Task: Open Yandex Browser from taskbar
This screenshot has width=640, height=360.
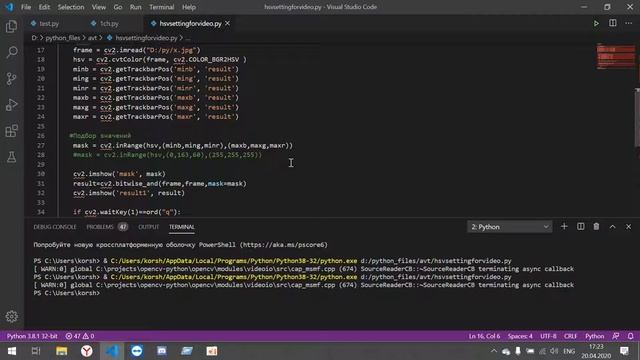Action: pyautogui.click(x=87, y=351)
